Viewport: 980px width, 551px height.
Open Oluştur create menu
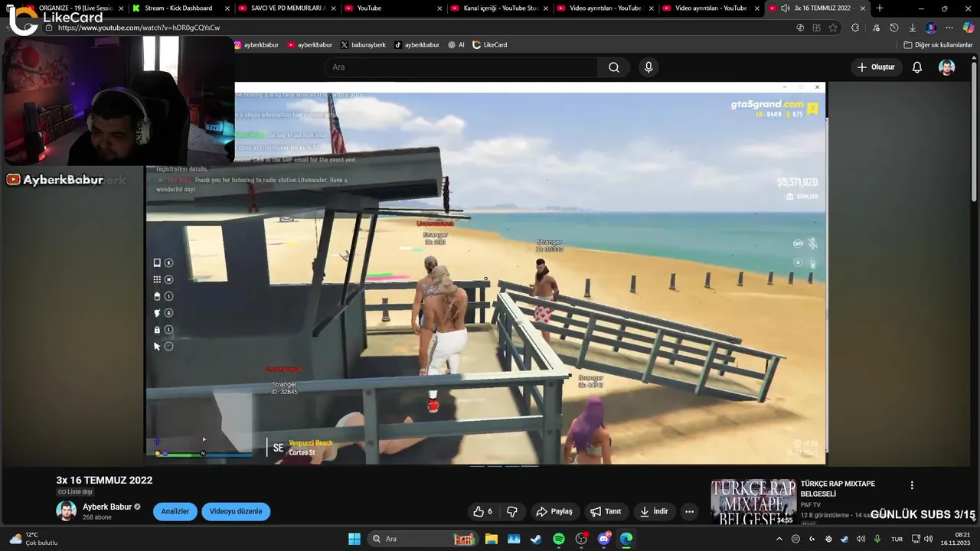pos(876,67)
